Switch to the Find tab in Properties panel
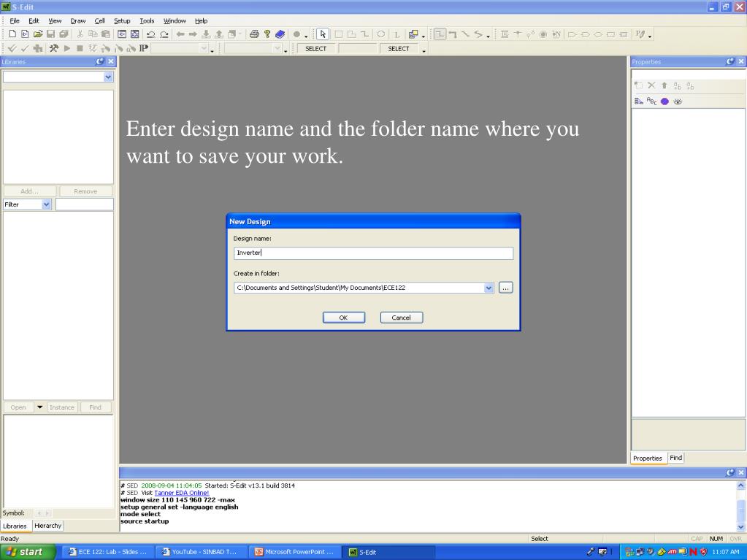This screenshot has height=560, width=747. (676, 458)
